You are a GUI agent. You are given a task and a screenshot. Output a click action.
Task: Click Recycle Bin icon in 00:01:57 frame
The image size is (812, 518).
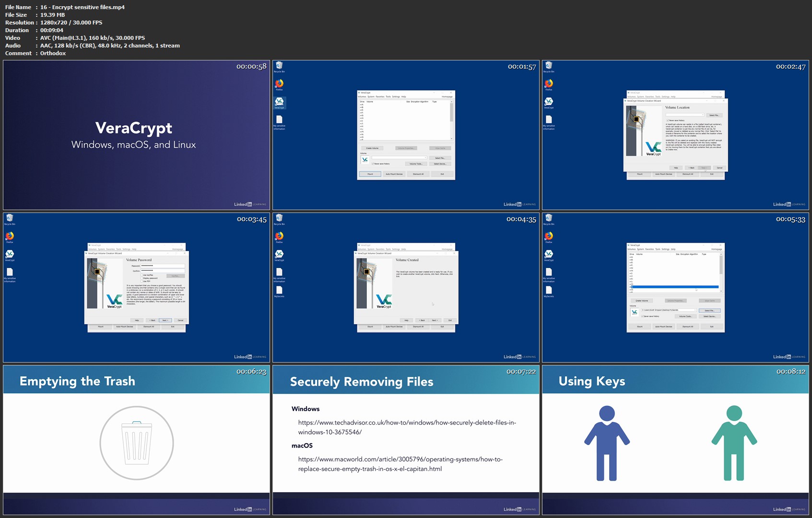[279, 66]
